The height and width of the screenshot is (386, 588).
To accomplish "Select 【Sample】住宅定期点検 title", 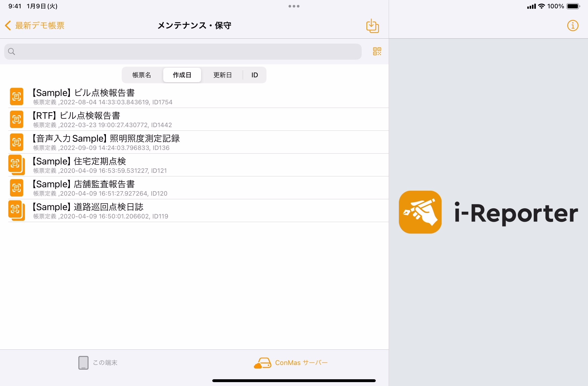I will (79, 161).
